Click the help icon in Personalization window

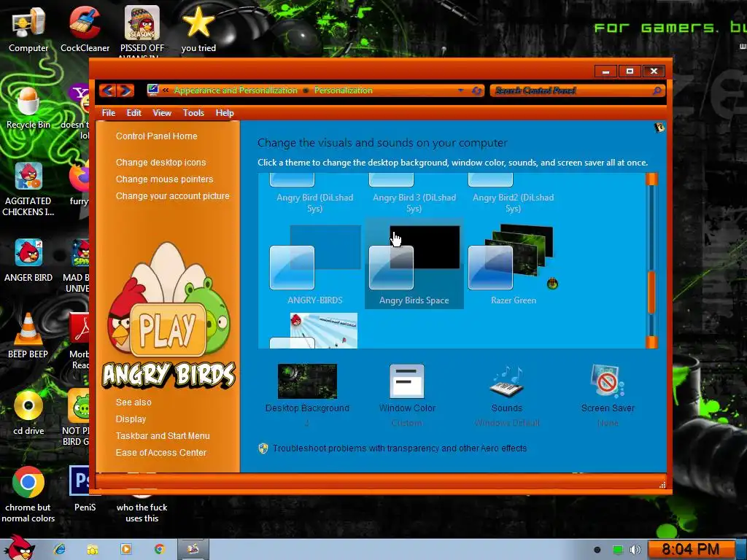[659, 127]
